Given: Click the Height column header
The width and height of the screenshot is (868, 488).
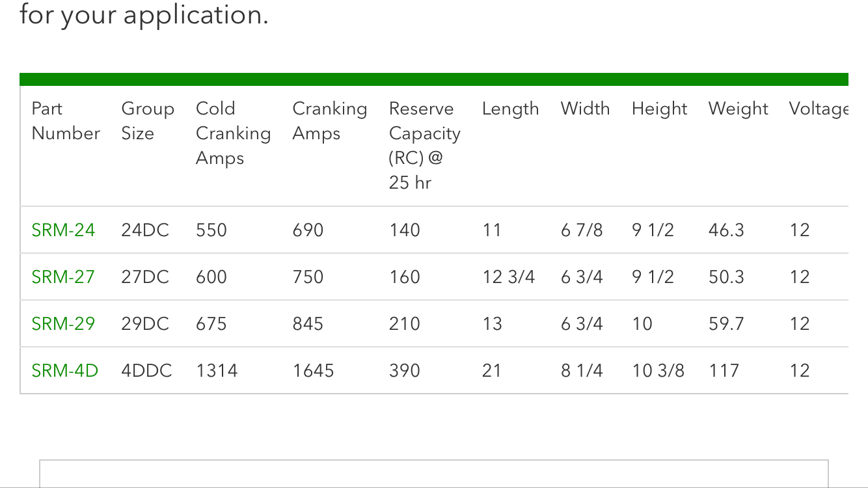Looking at the screenshot, I should [659, 109].
